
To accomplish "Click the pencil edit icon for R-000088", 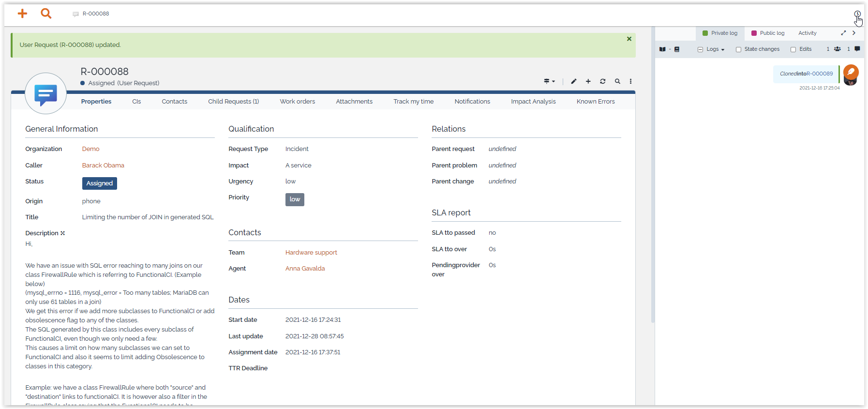I will (x=573, y=81).
